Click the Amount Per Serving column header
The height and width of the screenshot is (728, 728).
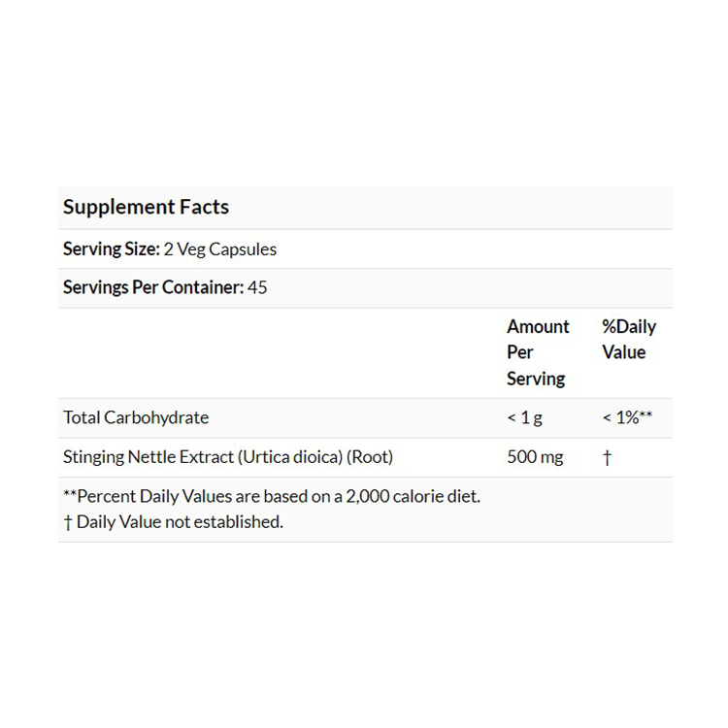click(538, 352)
